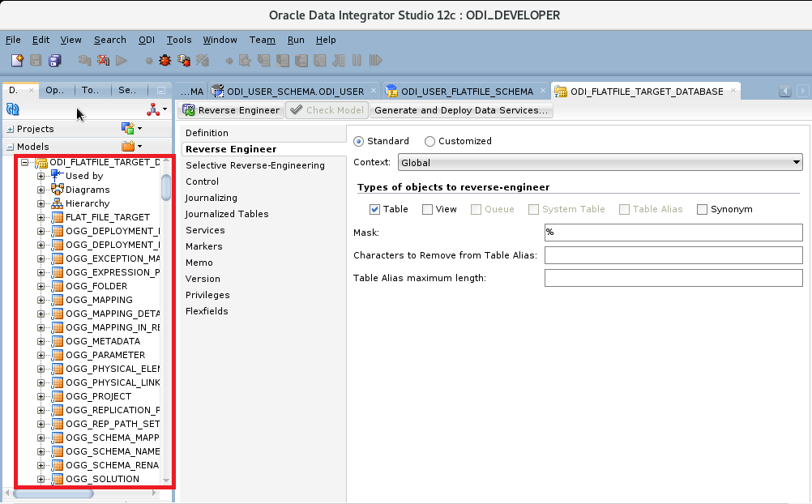This screenshot has width=812, height=504.
Task: Collapse the ODI_FLATFILE_TARGET_D model node
Action: click(24, 163)
